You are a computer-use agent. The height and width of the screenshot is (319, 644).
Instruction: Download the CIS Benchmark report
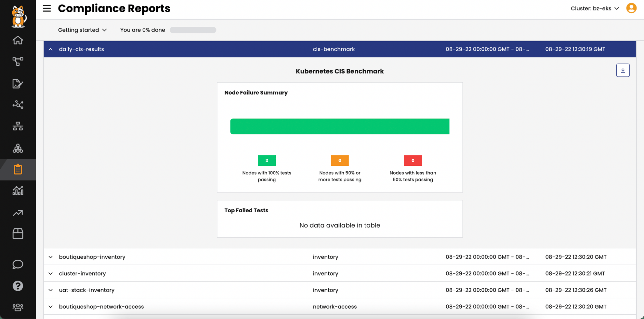[x=623, y=70]
